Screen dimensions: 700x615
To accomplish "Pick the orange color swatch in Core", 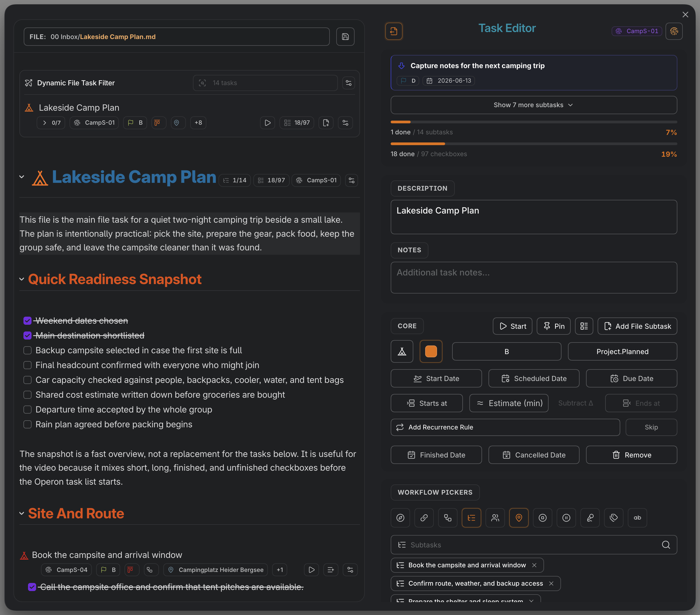I will pos(431,351).
